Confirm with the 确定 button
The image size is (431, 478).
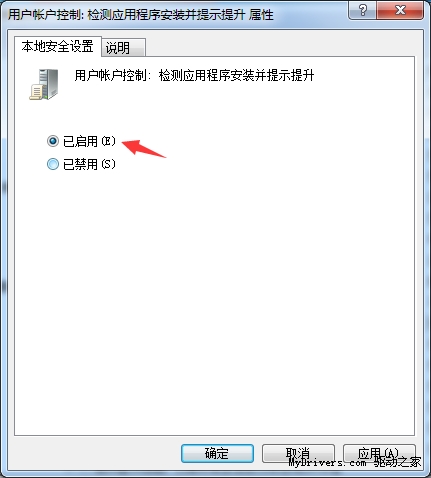[217, 453]
